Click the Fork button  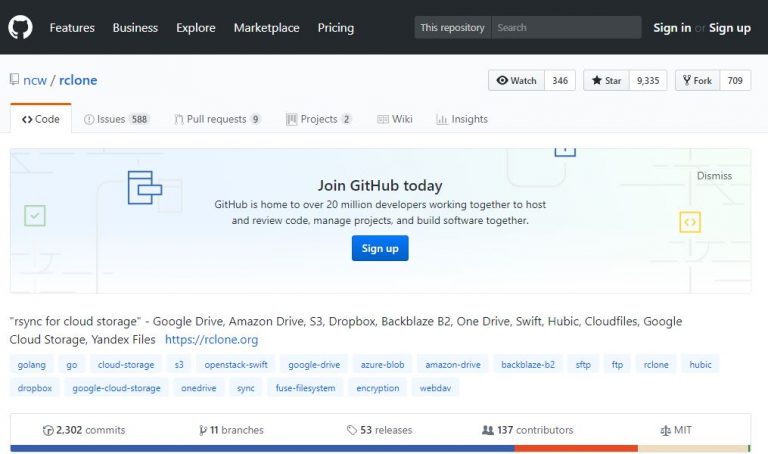(697, 80)
